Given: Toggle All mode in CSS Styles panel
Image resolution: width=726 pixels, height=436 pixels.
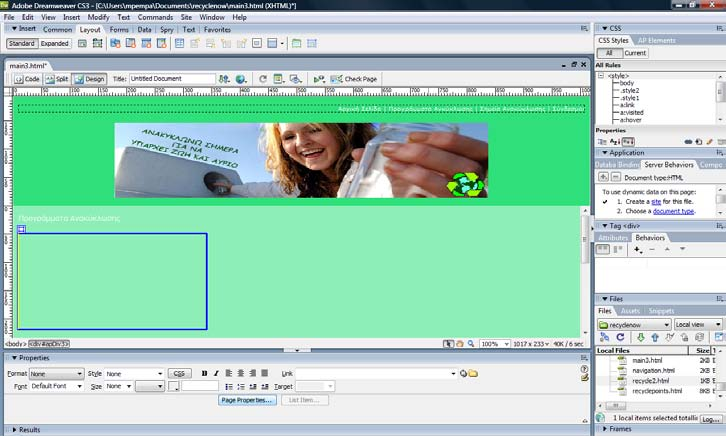Looking at the screenshot, I should pos(609,53).
